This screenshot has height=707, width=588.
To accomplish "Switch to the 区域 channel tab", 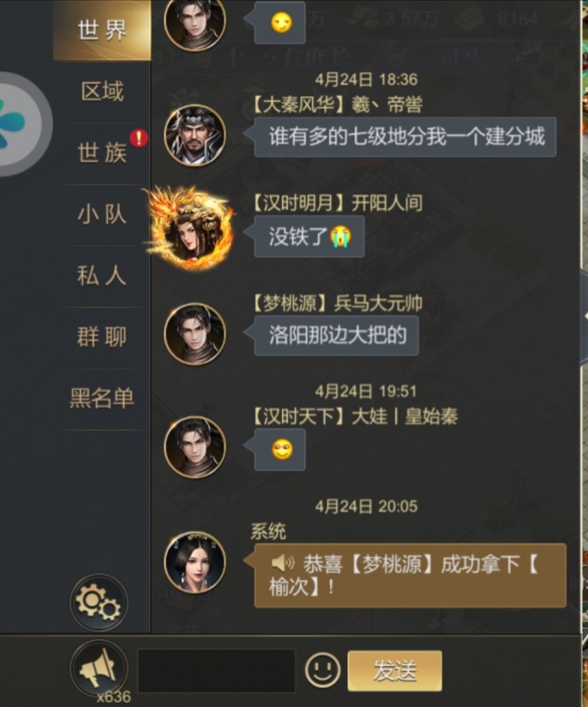I will click(102, 92).
